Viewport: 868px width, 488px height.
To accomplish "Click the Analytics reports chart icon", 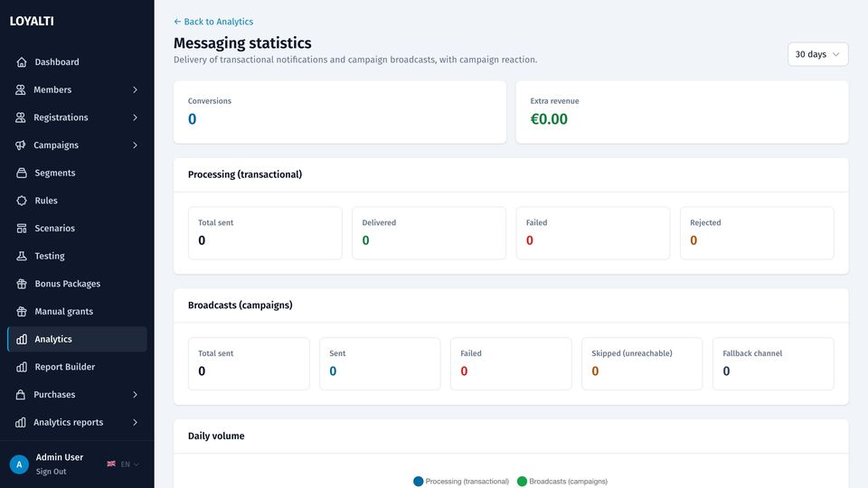I will (x=21, y=422).
